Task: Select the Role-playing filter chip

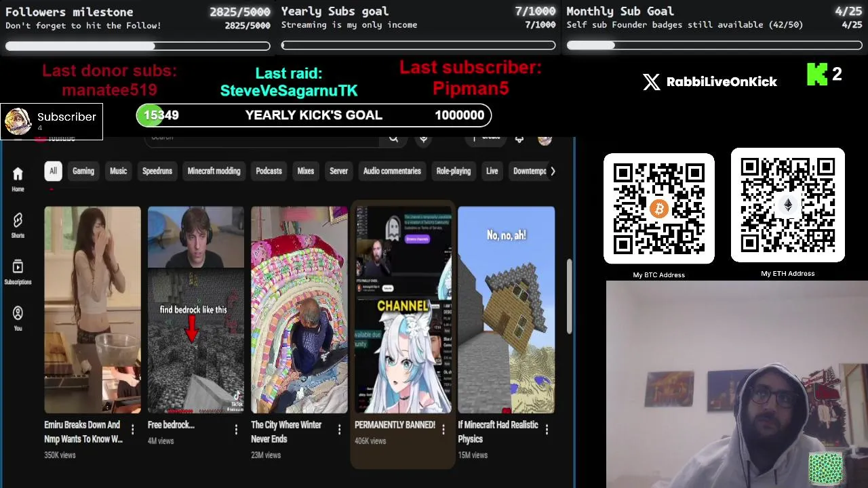Action: [x=454, y=171]
